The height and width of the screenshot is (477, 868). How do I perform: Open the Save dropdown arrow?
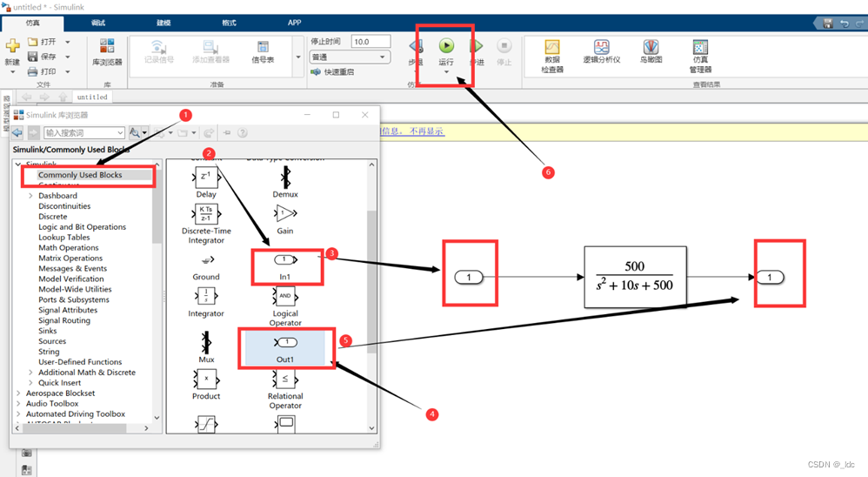pyautogui.click(x=68, y=57)
